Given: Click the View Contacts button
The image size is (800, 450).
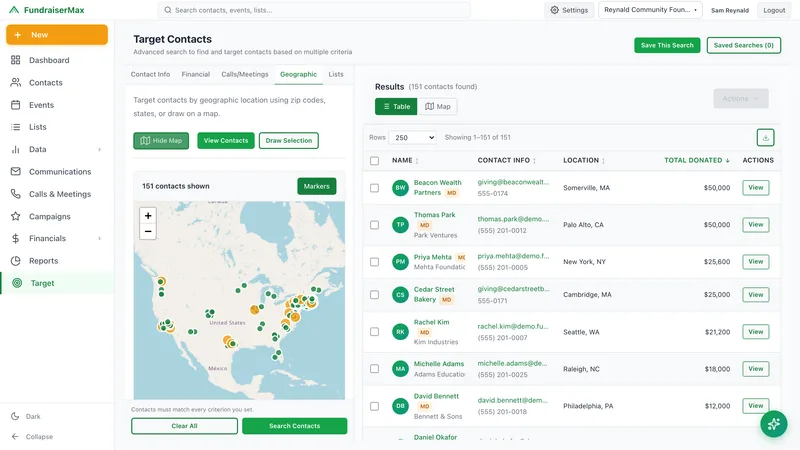Looking at the screenshot, I should [x=226, y=140].
